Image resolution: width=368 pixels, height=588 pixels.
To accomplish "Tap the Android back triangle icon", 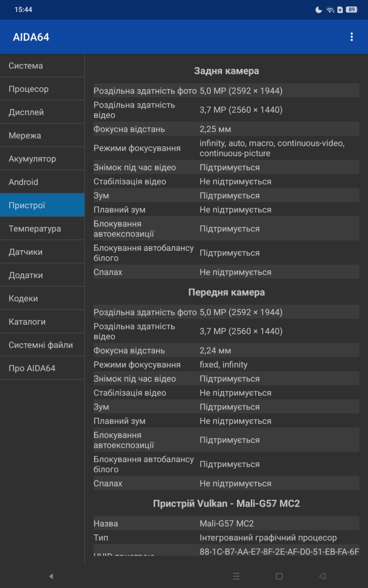I will click(322, 576).
